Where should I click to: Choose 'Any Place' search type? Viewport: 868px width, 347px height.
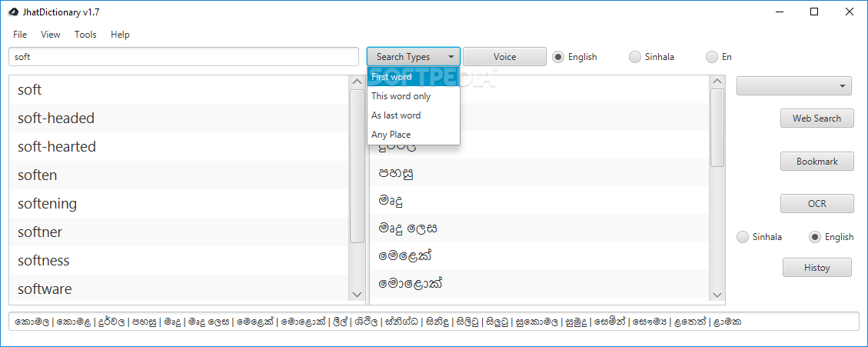click(414, 135)
